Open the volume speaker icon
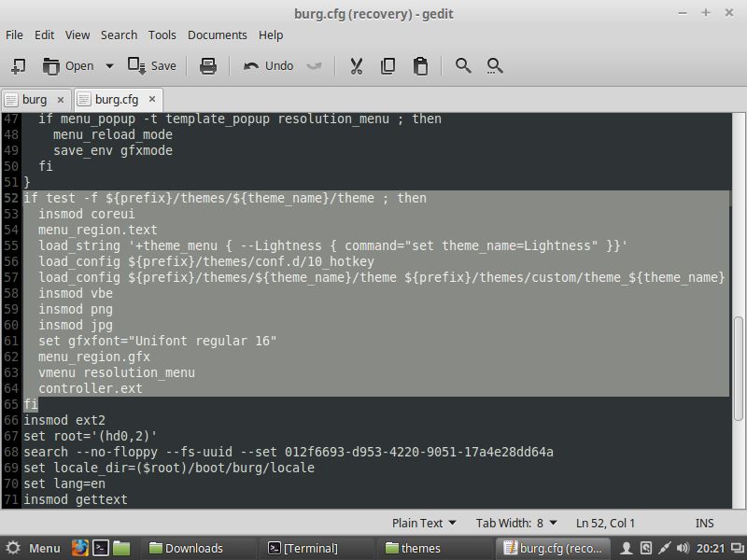The width and height of the screenshot is (747, 560). pos(683,548)
